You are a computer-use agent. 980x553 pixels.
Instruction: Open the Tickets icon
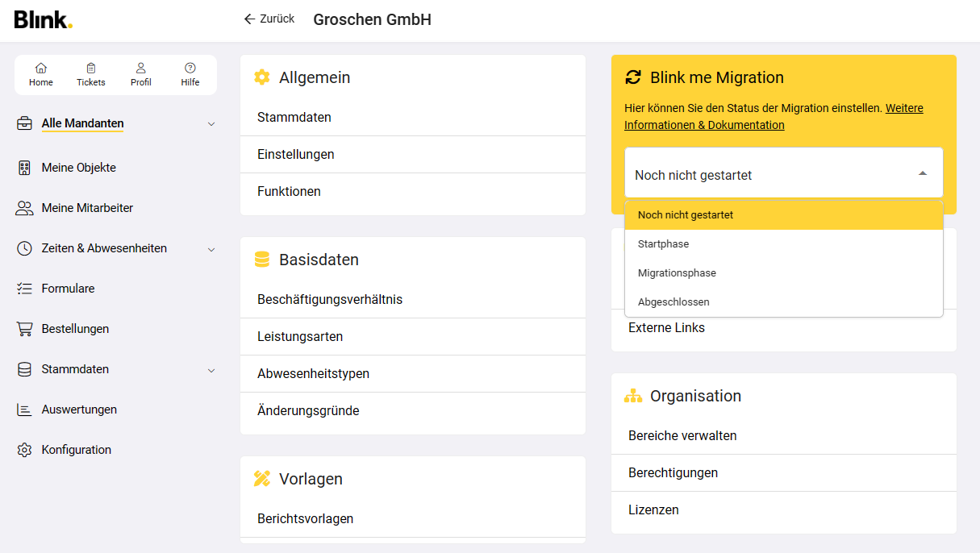click(91, 69)
